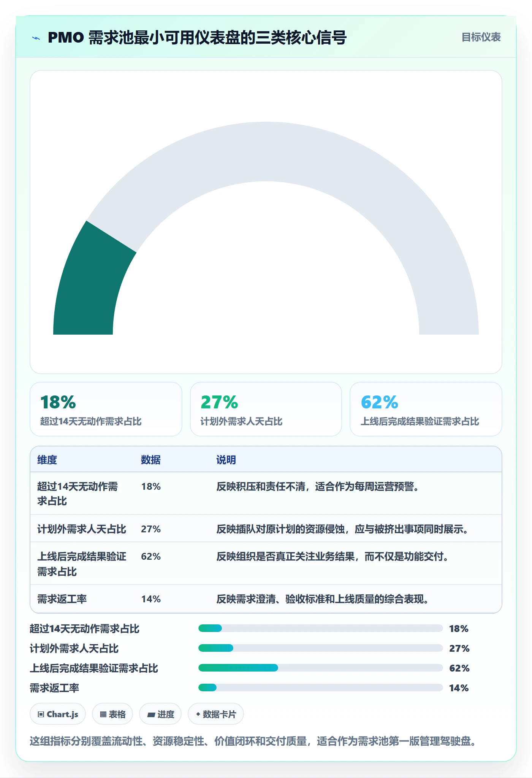Select the title "PMO 需求池最小可用仪表盘的三类核心信号"
532x778 pixels.
[197, 38]
